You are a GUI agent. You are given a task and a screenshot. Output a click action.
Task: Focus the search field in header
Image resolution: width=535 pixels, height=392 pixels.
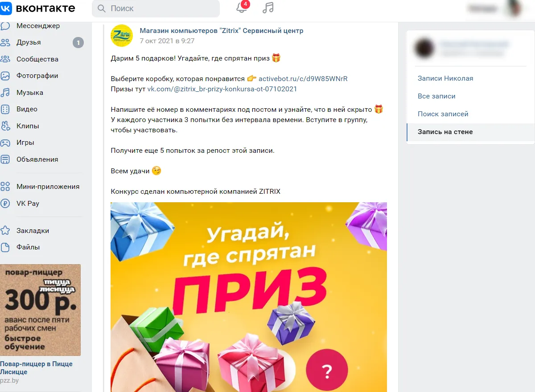click(x=156, y=8)
